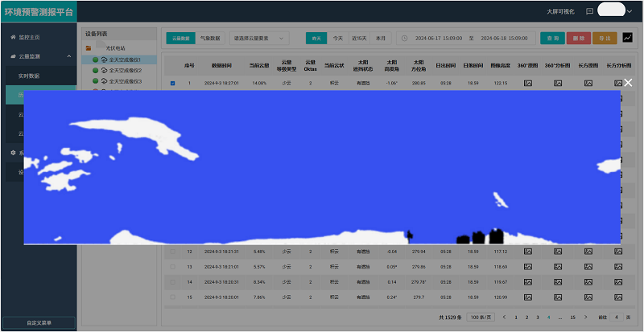
Task: Close the cloud image preview overlay
Action: coord(628,82)
